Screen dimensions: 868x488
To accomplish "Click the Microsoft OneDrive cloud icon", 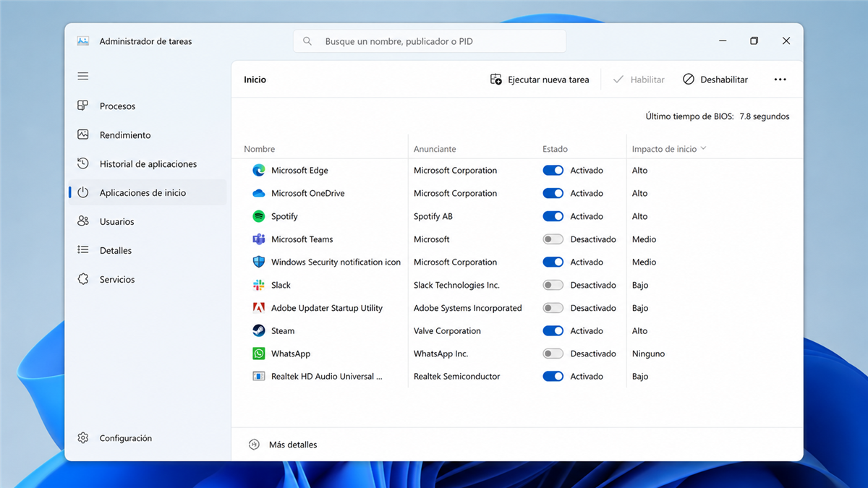I will 258,194.
